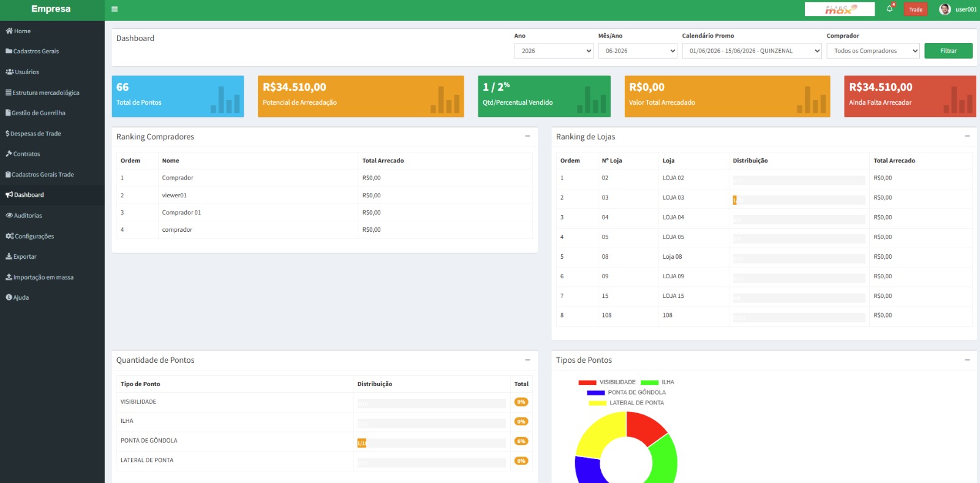Open Estrutura mercadológica sidebar item

click(x=52, y=93)
